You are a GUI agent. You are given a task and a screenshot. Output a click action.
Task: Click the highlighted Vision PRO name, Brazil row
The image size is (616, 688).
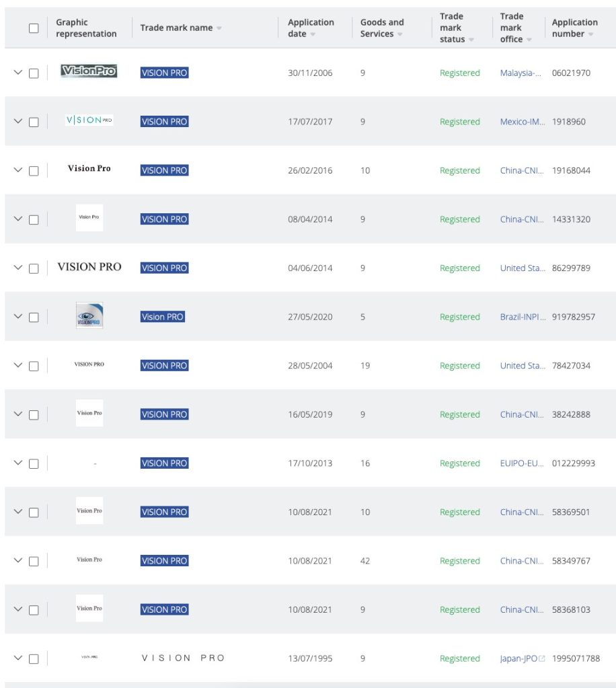pyautogui.click(x=163, y=317)
